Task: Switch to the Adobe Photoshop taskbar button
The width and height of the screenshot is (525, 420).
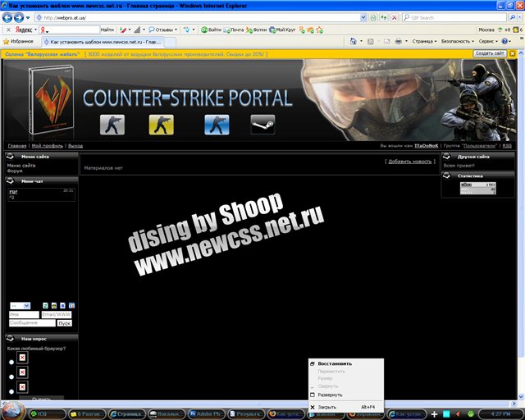Action: click(x=206, y=414)
